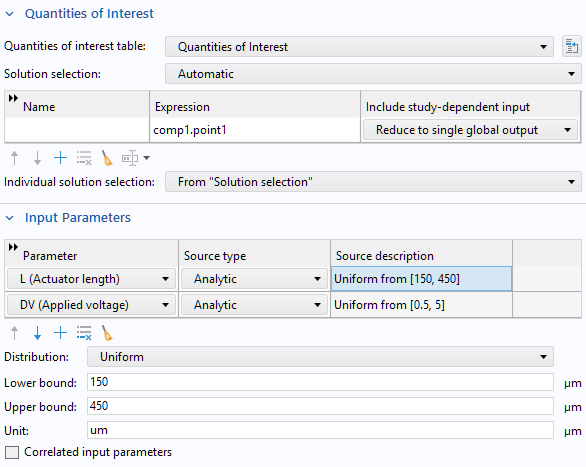Click the Unit field showing um
Viewport: 586px width, 467px height.
click(x=320, y=430)
